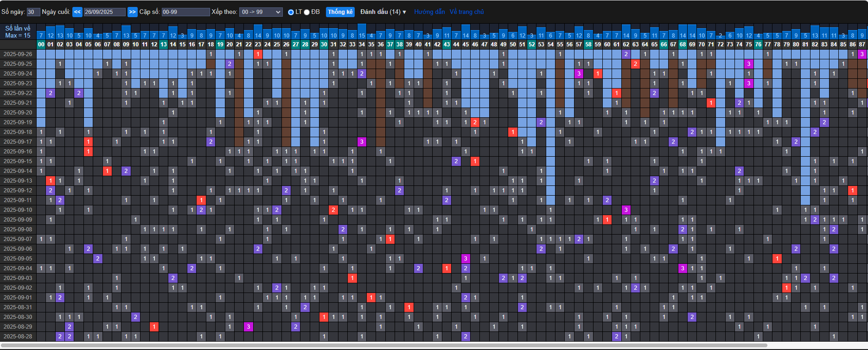Click the >> next date button
The image size is (868, 350).
(x=132, y=12)
